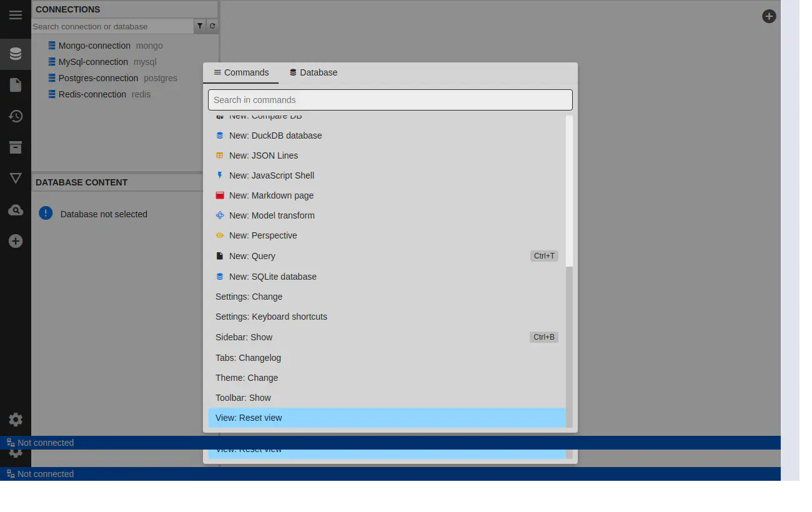Open the favorites file sidebar icon

tap(16, 85)
